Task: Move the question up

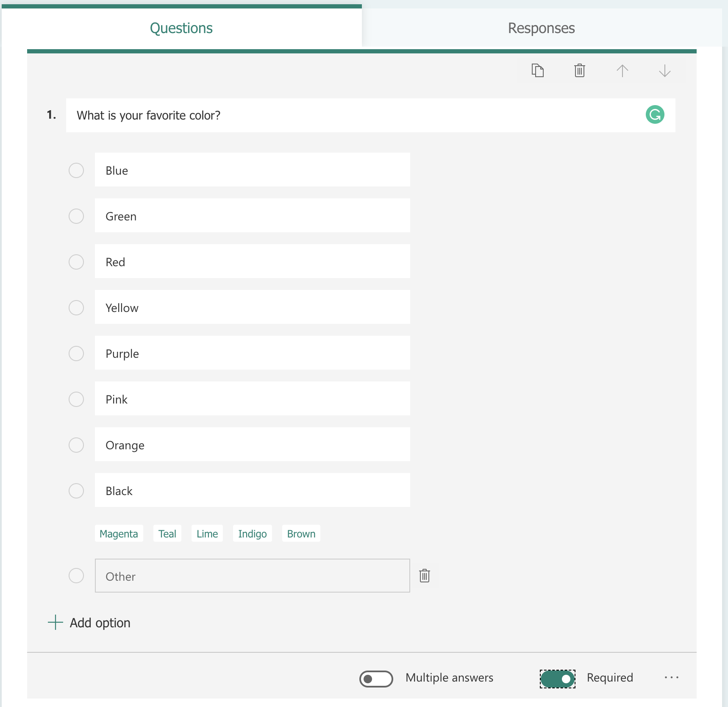Action: point(622,70)
